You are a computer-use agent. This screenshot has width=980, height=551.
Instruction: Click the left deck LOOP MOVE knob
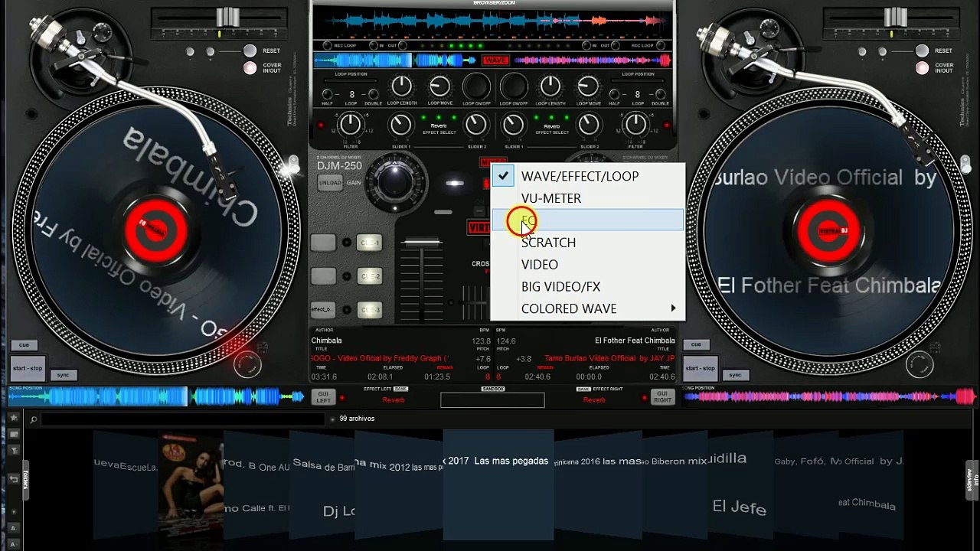point(439,86)
